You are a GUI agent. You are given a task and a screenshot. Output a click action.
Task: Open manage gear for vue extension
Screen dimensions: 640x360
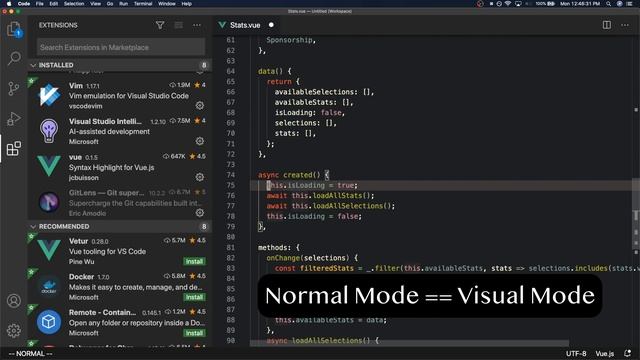pos(200,177)
